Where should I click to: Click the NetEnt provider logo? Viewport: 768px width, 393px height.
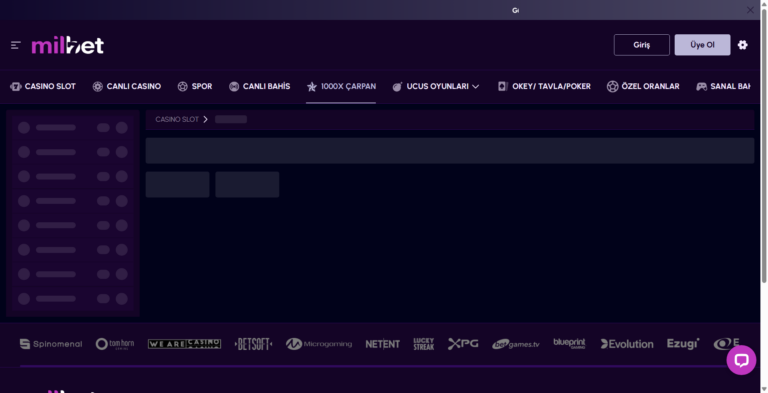(383, 344)
